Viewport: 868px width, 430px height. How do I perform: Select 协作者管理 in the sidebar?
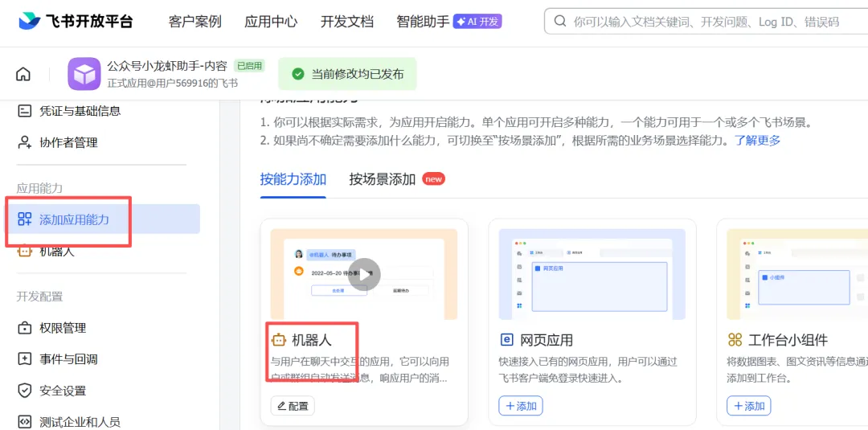[68, 142]
